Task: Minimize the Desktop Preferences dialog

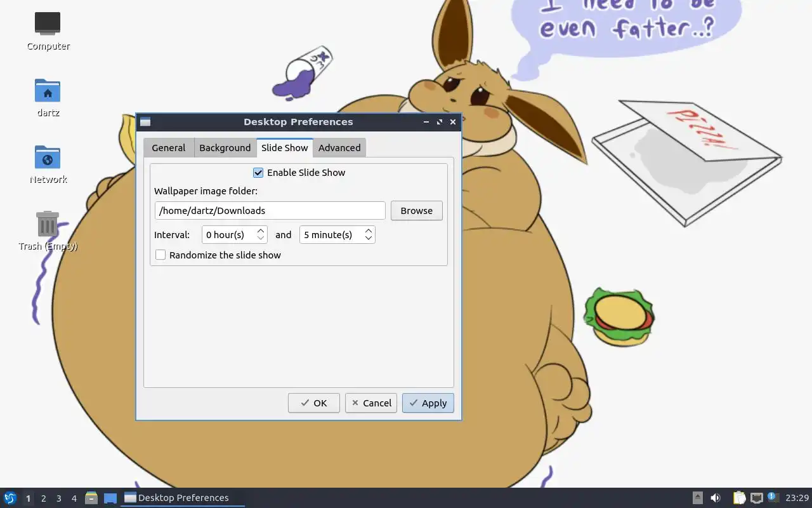Action: click(x=426, y=122)
